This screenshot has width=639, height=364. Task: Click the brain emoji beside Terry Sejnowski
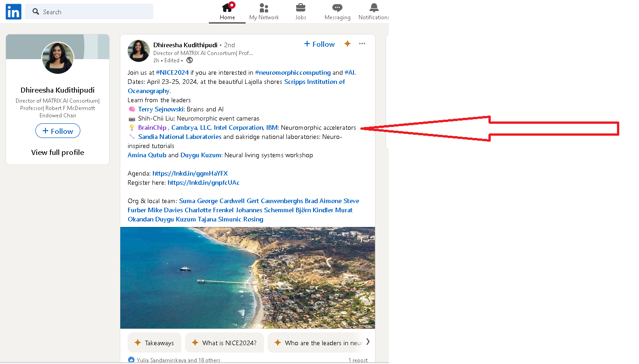132,109
